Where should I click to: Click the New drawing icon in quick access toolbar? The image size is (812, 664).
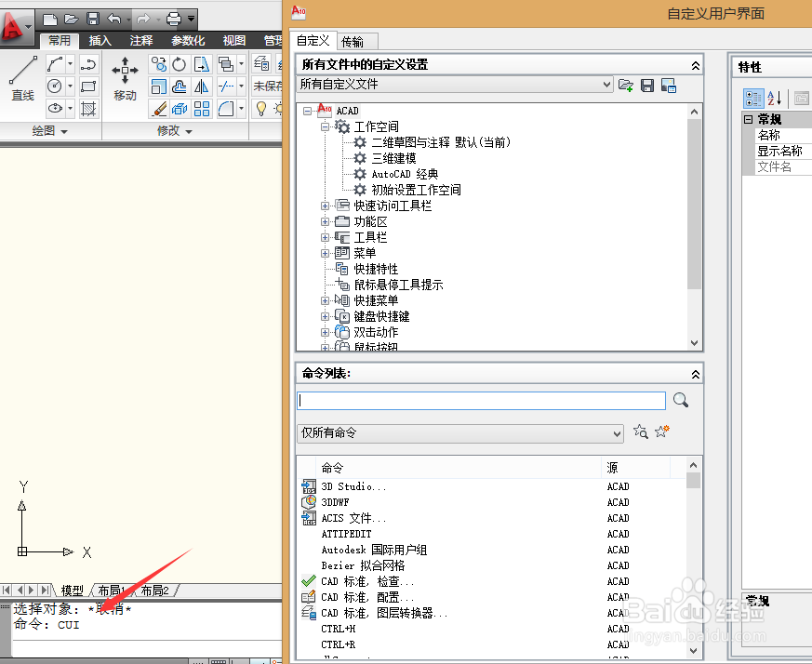pyautogui.click(x=49, y=20)
